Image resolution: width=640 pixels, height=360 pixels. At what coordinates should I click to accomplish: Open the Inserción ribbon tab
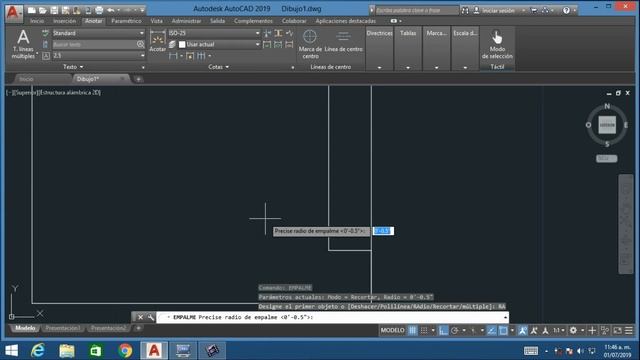tap(64, 21)
